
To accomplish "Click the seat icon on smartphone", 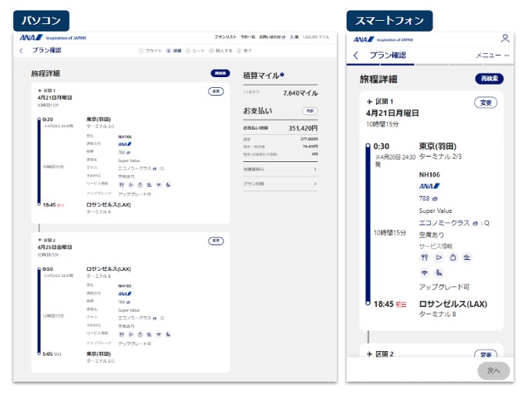I will 467,258.
